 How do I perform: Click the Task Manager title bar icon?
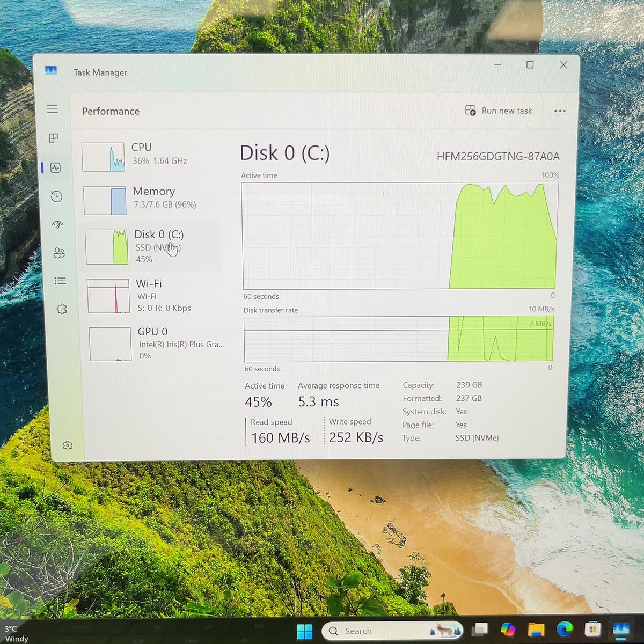pyautogui.click(x=51, y=70)
